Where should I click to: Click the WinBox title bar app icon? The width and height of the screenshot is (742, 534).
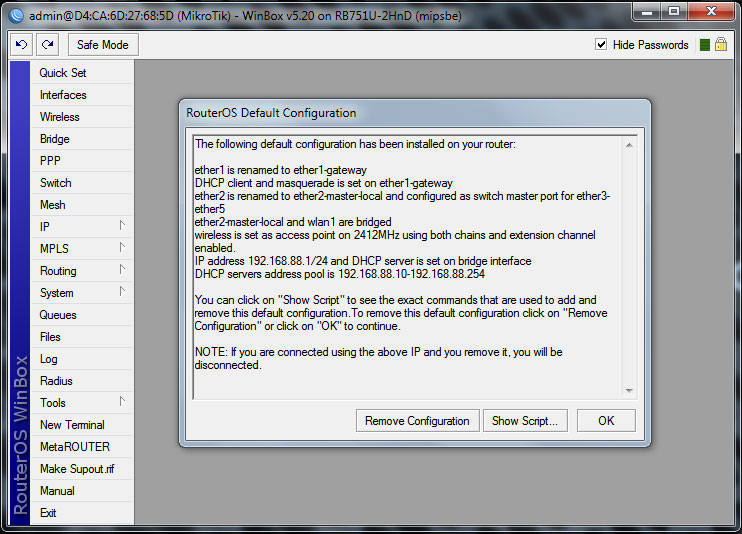point(14,12)
